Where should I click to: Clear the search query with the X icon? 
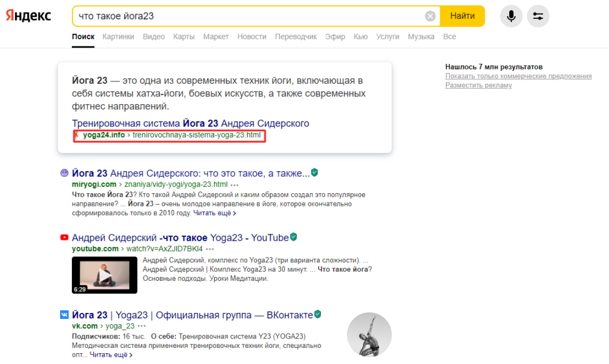point(430,16)
